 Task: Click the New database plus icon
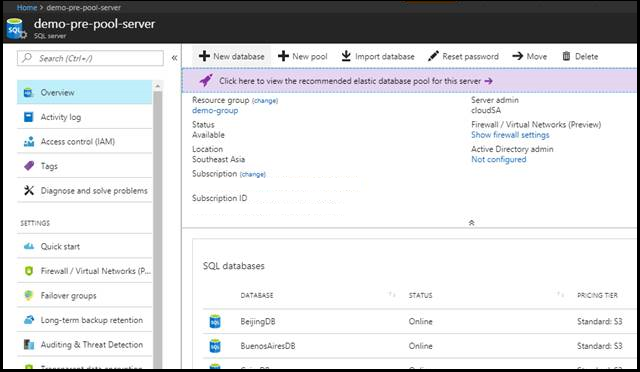[204, 56]
